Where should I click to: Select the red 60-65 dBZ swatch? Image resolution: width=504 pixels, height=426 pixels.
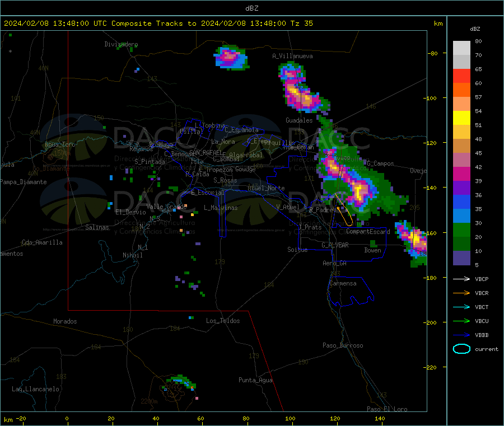[x=461, y=76]
